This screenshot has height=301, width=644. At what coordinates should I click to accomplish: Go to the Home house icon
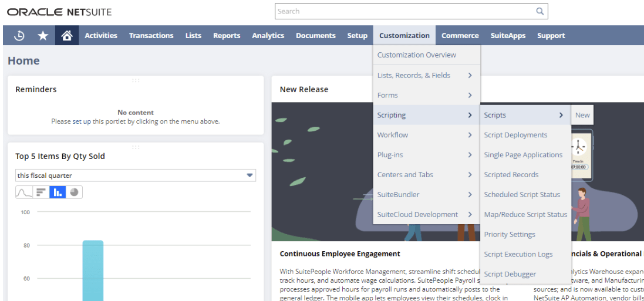tap(67, 36)
